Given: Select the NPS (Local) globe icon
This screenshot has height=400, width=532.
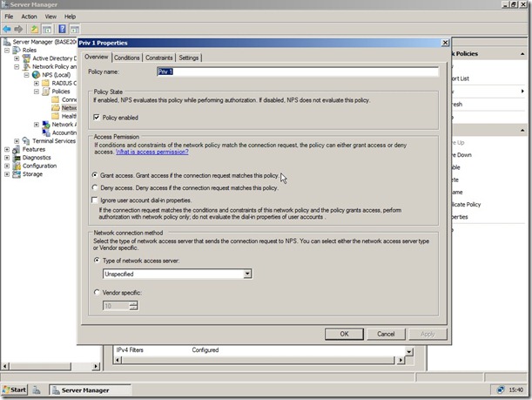Looking at the screenshot, I should pyautogui.click(x=36, y=75).
